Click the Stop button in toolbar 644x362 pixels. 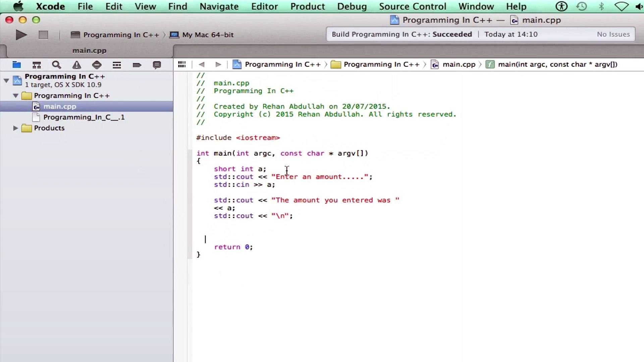click(x=43, y=35)
